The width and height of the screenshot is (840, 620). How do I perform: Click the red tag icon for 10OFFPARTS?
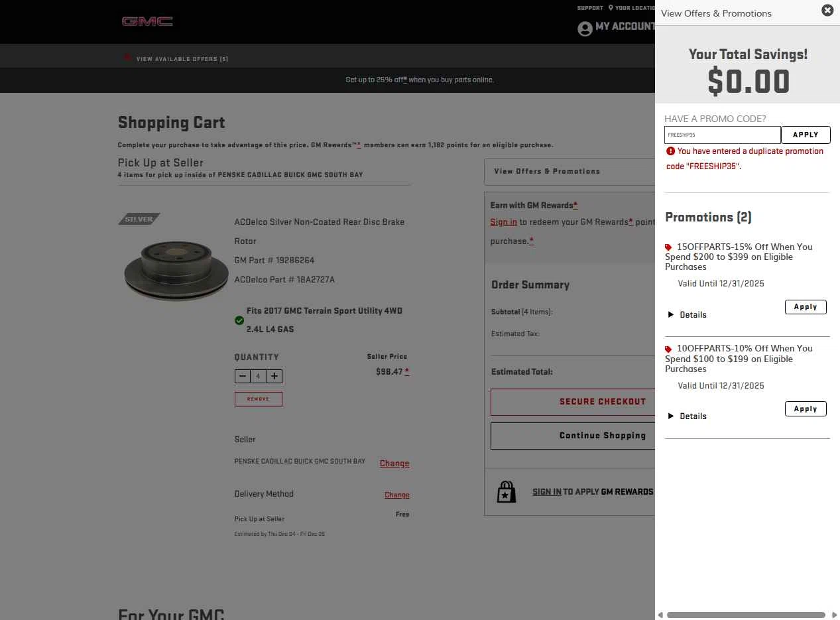(668, 349)
